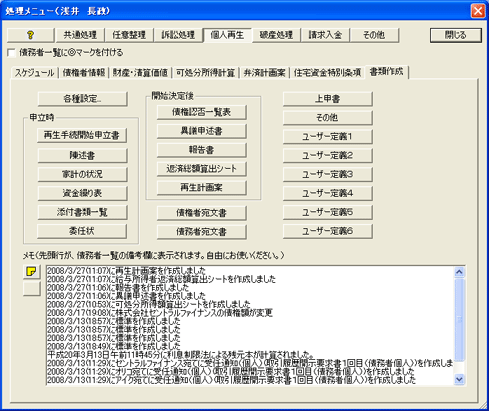Click memo scrollbar down arrow
The image size is (489, 411).
(x=459, y=379)
